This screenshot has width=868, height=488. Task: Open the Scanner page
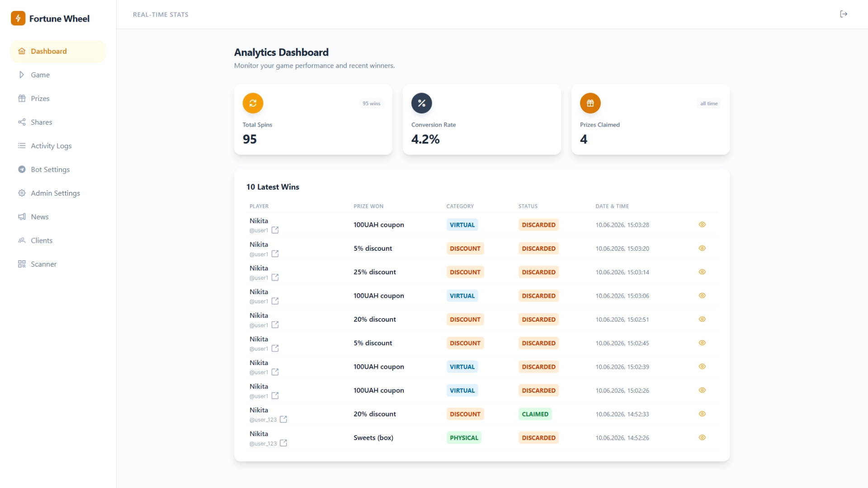(x=58, y=264)
